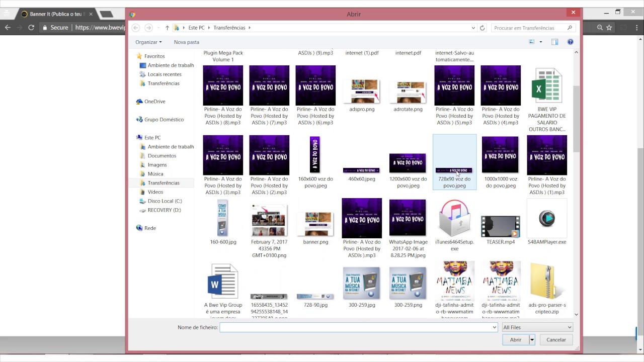Select the A Bwe Vip Group Word document

(223, 282)
